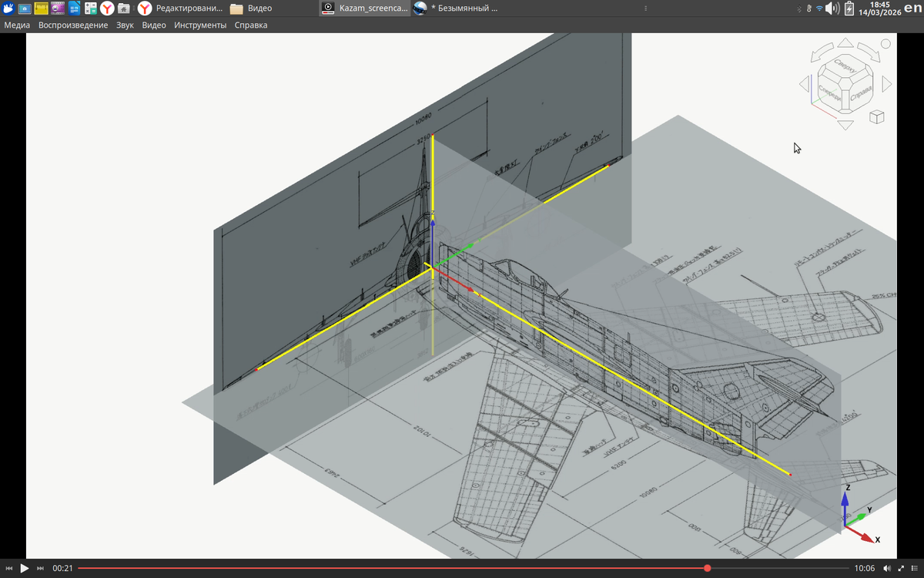The image size is (924, 578).
Task: Click the purple panel launcher icon
Action: 57,8
